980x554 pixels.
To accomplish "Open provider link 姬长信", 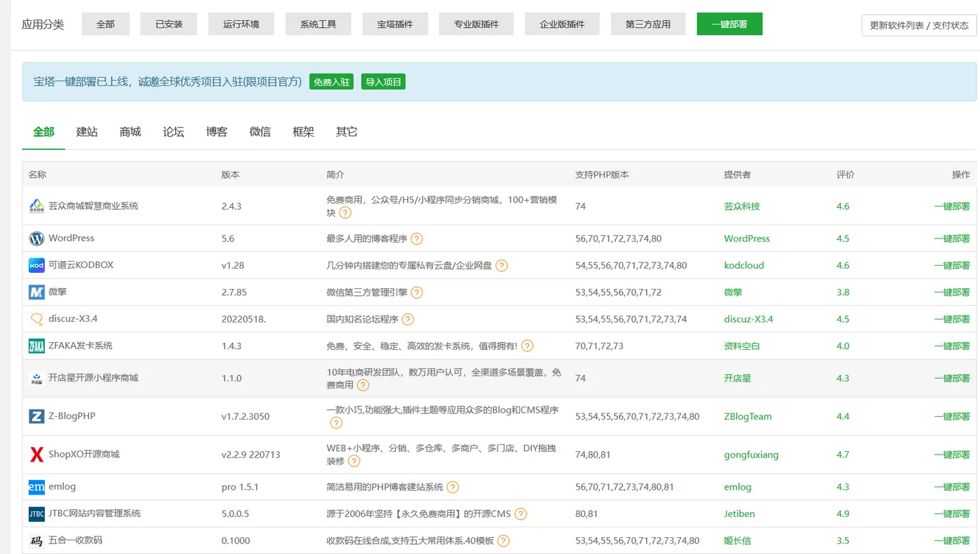I will pos(737,541).
